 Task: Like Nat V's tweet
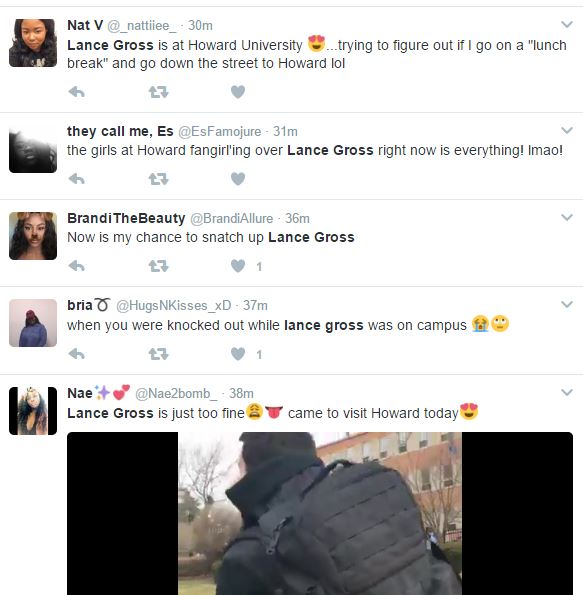point(238,92)
